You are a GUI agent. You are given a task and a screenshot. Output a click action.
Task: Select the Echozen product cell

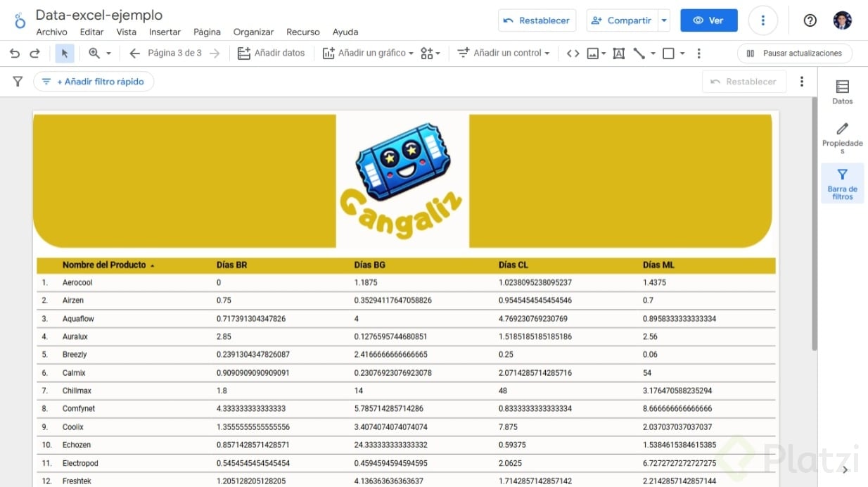point(76,445)
